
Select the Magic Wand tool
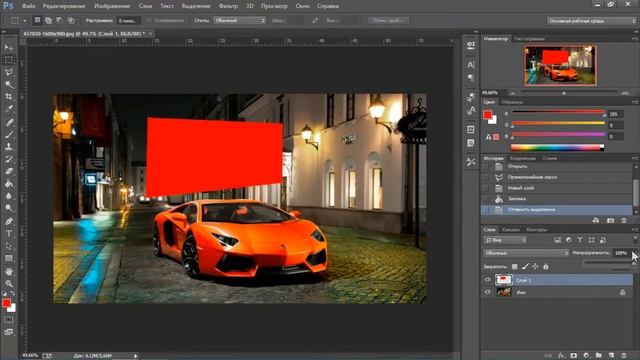(x=9, y=84)
